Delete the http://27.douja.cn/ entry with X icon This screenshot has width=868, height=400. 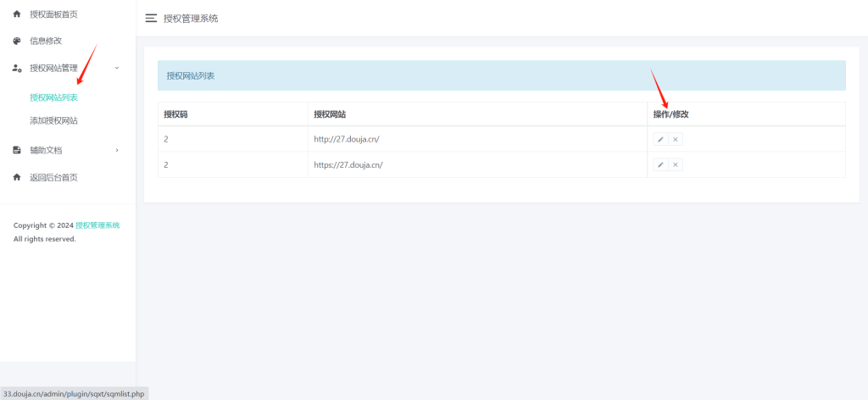tap(676, 139)
